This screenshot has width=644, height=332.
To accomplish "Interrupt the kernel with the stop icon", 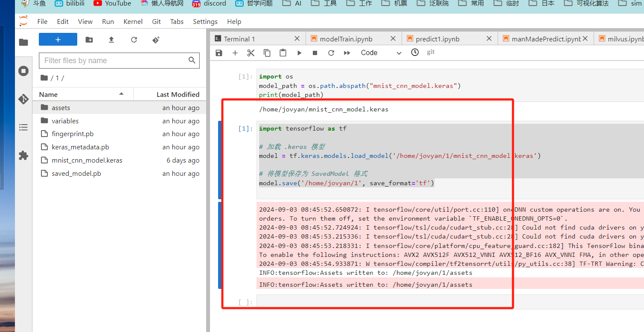I will point(315,53).
